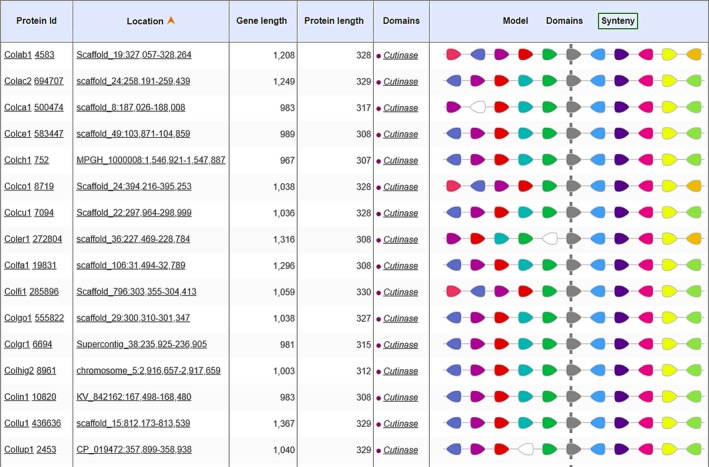Sort by the Gene length column header

pos(261,20)
